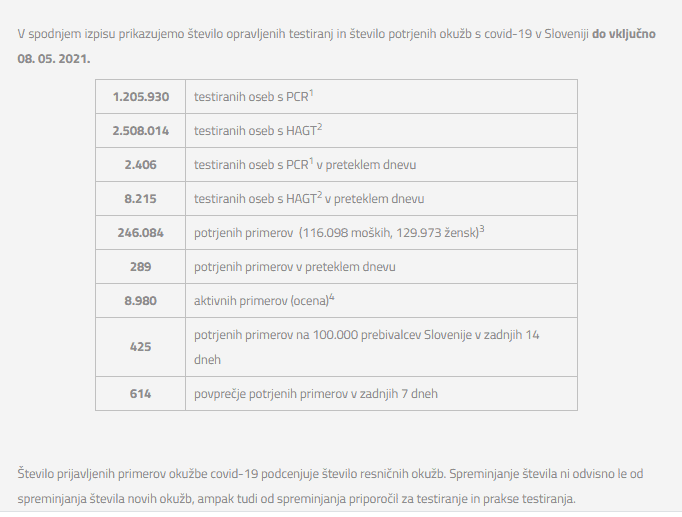Select the "testiranih oseb s PCR" total label

(x=253, y=97)
